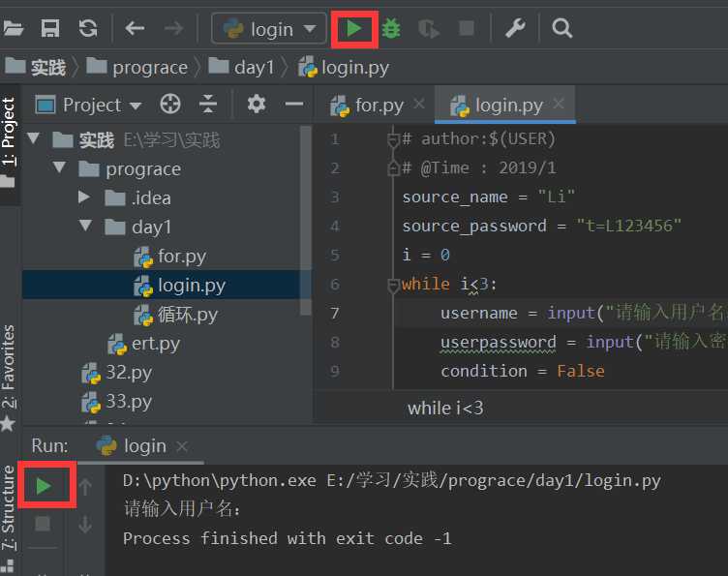
Task: Click the 请输入用户名 console prompt
Action: [182, 508]
